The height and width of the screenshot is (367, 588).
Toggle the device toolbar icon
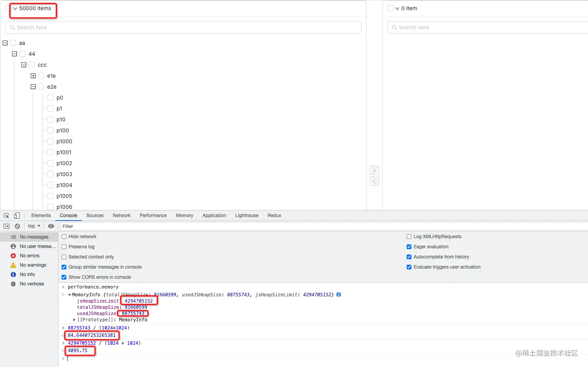click(17, 216)
